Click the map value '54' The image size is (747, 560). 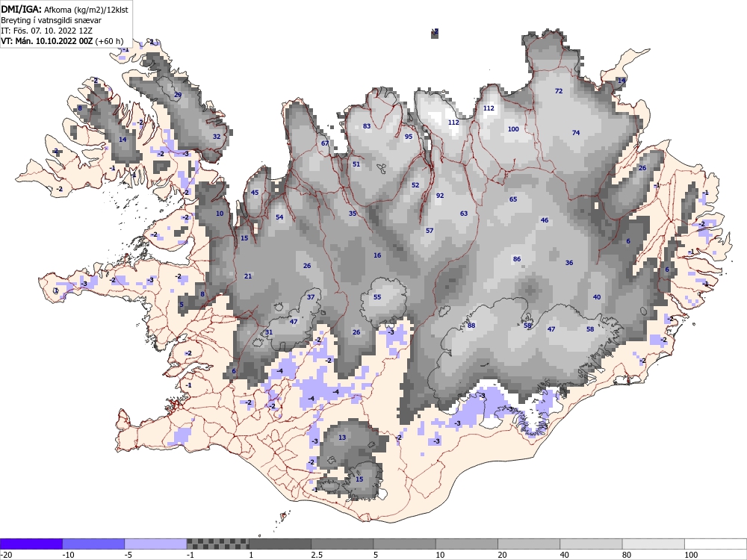(279, 217)
